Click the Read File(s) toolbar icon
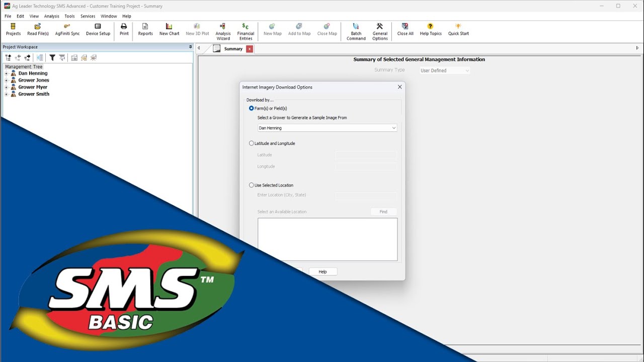Viewport: 644px width, 362px height. click(x=38, y=30)
